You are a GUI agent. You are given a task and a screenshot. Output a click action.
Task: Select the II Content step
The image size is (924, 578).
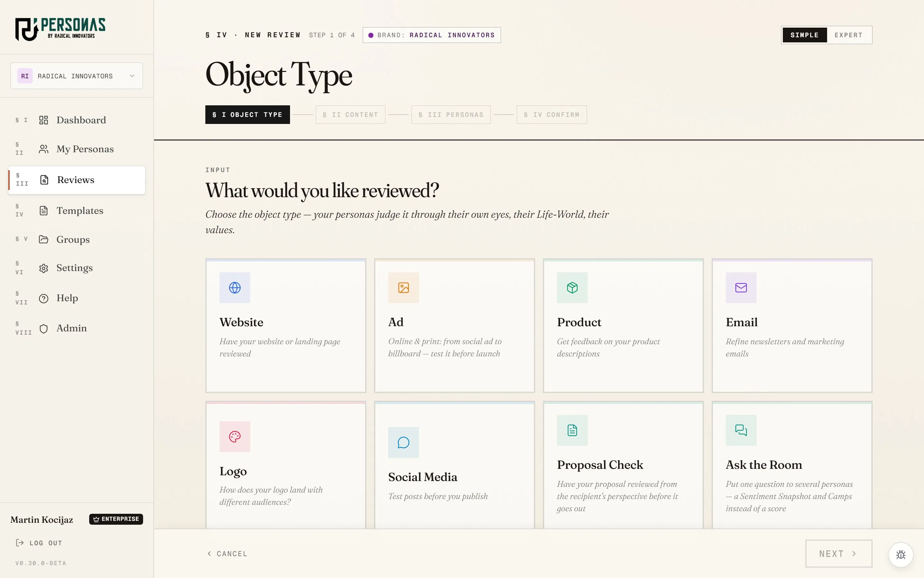pyautogui.click(x=350, y=115)
